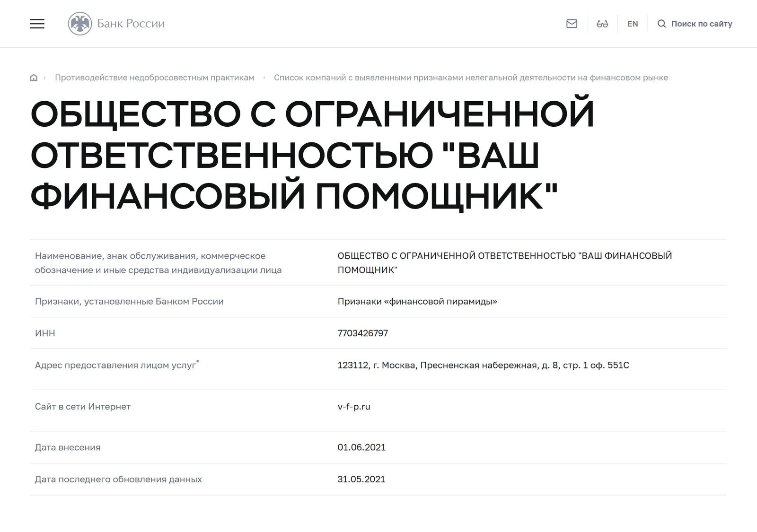Click the last update date 31.05.2021
This screenshot has width=757, height=532.
pos(361,480)
